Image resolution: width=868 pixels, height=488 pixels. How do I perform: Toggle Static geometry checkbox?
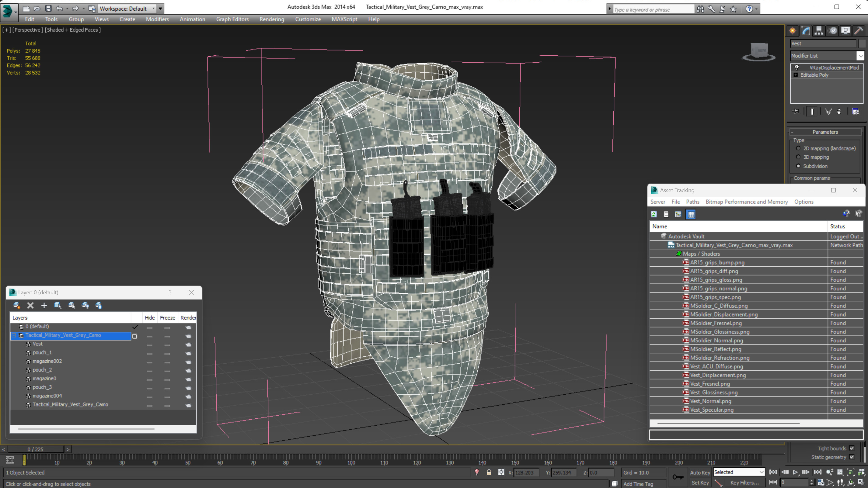point(852,457)
